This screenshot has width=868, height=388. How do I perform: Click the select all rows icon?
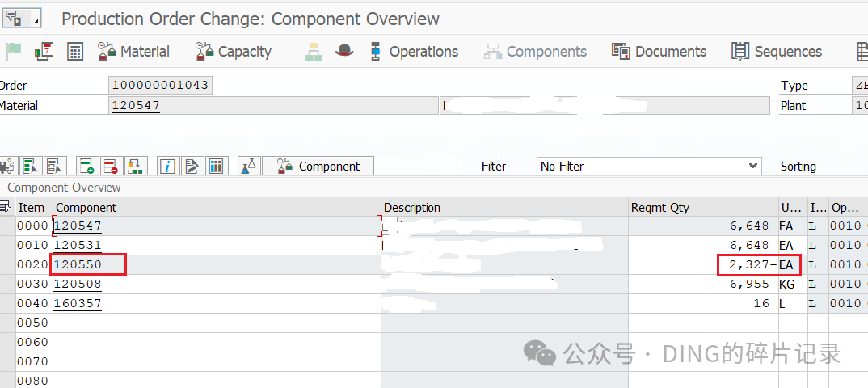coord(30,166)
